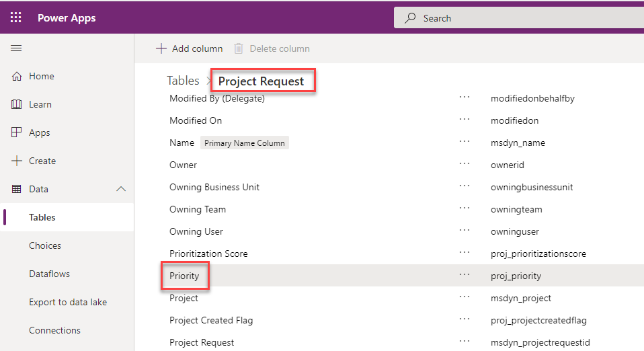Click the Tables breadcrumb link
This screenshot has height=351, width=644.
click(x=183, y=81)
